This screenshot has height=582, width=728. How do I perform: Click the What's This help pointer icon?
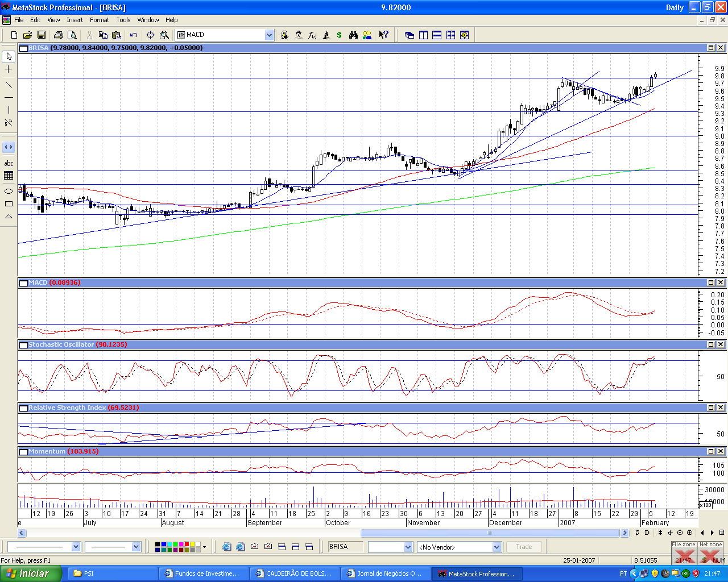384,35
